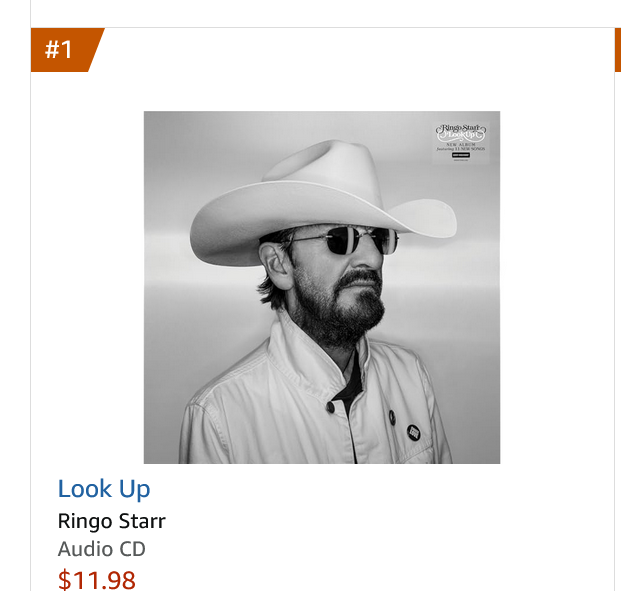
Task: Select the Audio CD format label
Action: [x=102, y=549]
